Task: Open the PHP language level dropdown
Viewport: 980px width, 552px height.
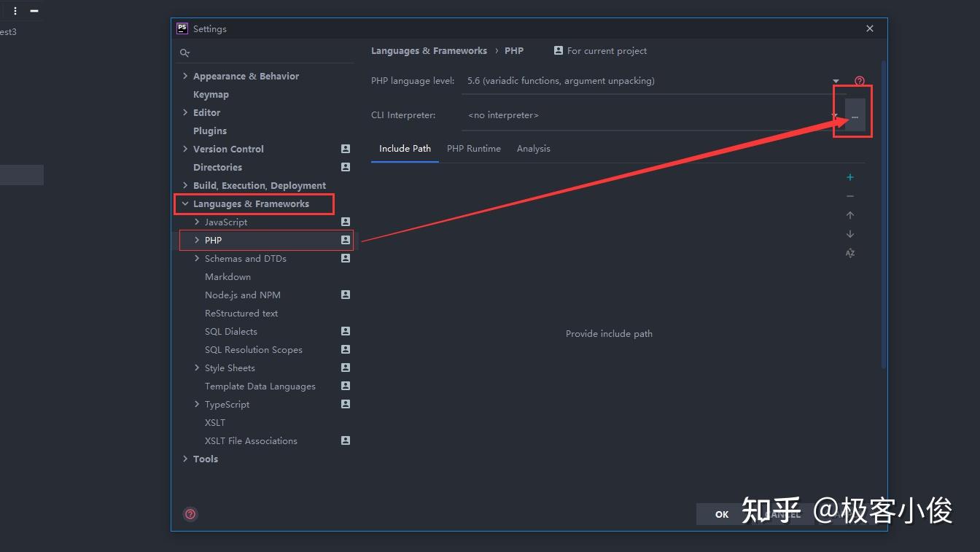Action: pyautogui.click(x=835, y=80)
